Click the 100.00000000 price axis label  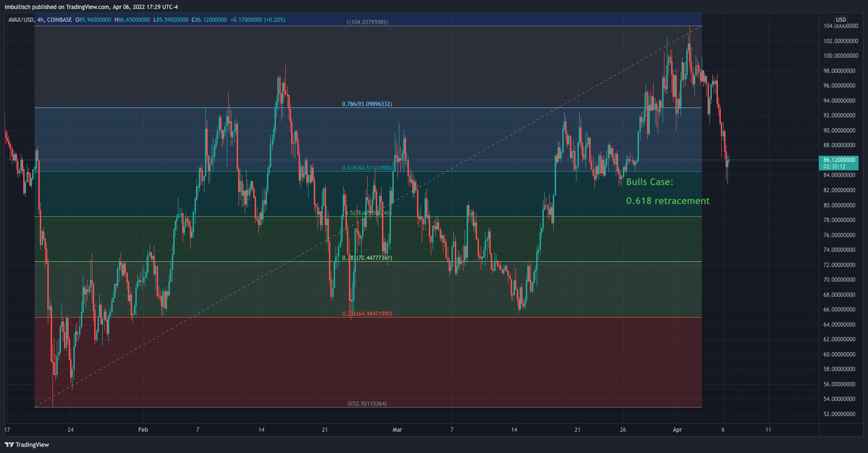tap(841, 56)
